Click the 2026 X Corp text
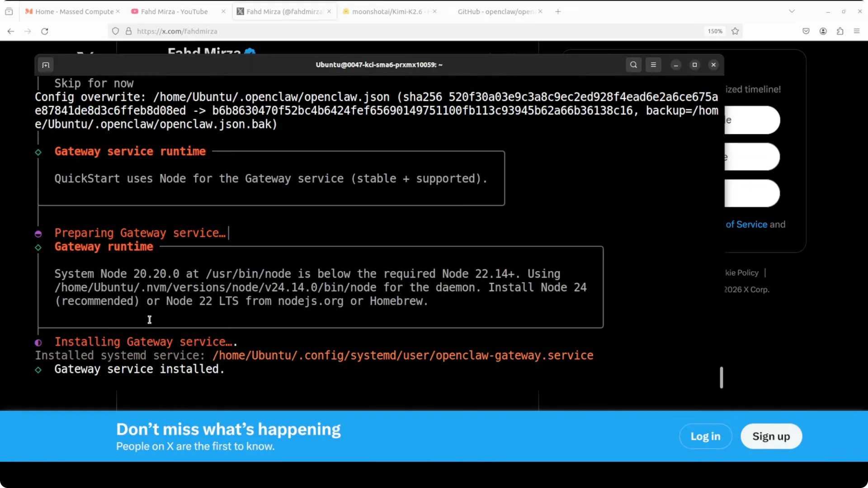Image resolution: width=868 pixels, height=488 pixels. [x=747, y=290]
